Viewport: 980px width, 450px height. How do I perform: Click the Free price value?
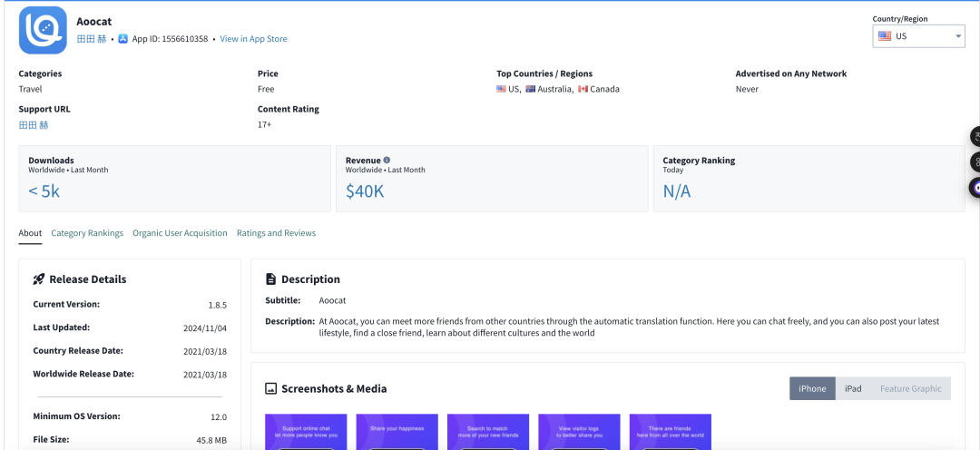266,89
